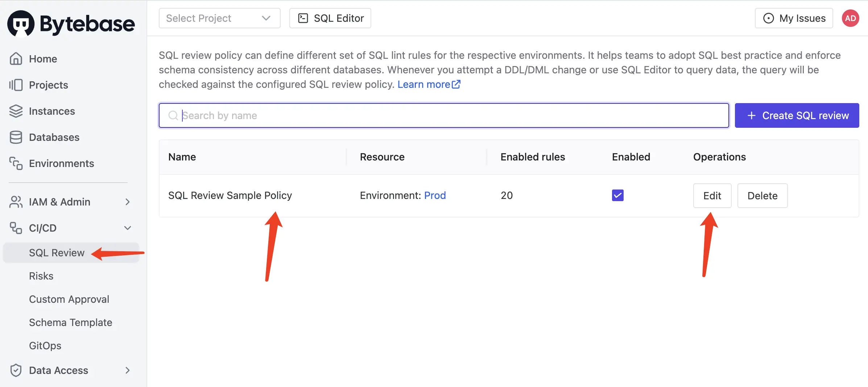Click the Projects sidebar icon
868x387 pixels.
[x=16, y=85]
